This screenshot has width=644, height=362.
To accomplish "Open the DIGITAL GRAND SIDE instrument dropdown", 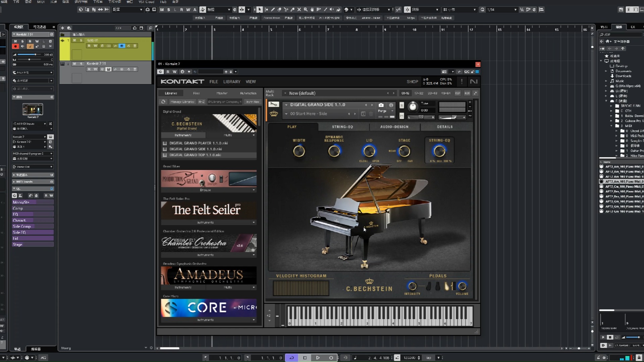I will click(286, 105).
